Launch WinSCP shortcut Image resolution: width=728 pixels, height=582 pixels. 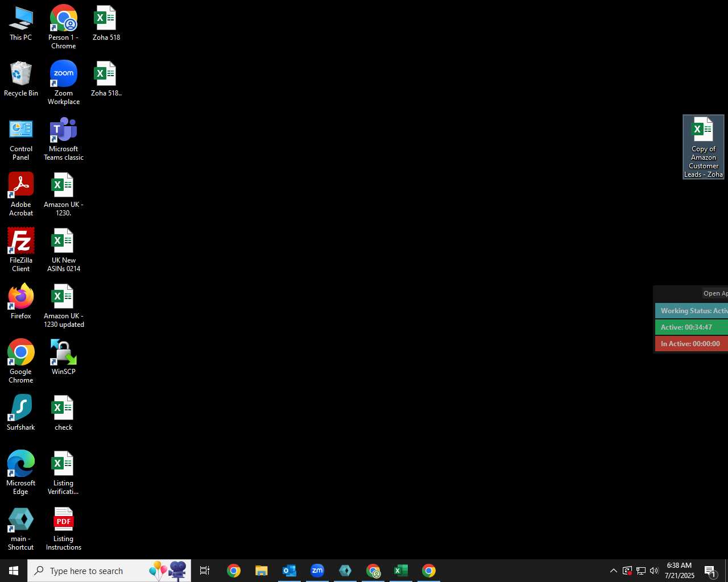(64, 357)
